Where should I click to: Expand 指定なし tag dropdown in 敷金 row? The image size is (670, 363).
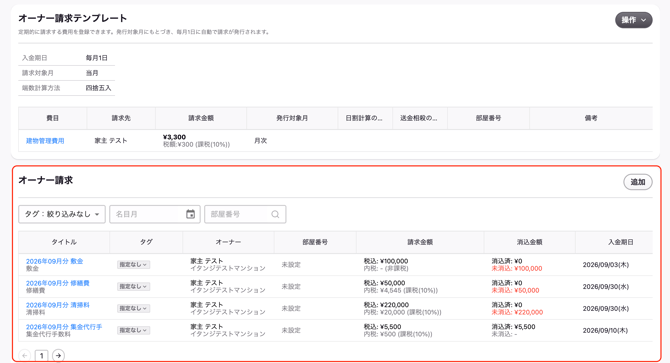coord(133,265)
